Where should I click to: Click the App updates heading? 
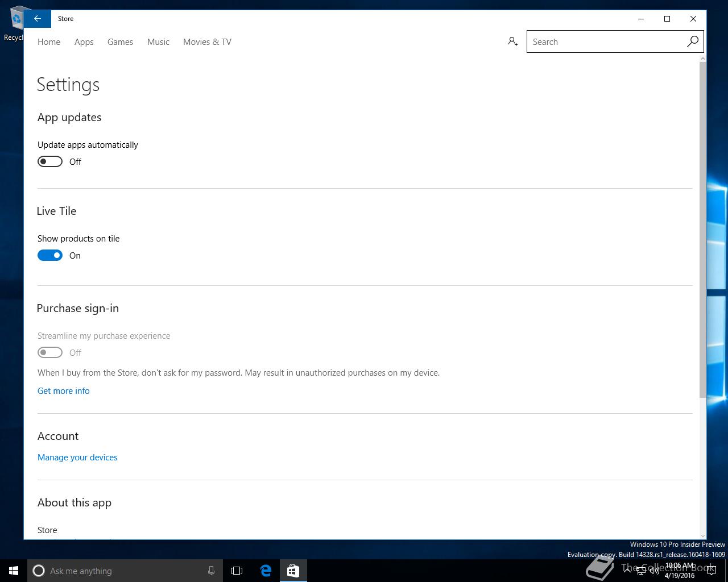[69, 117]
